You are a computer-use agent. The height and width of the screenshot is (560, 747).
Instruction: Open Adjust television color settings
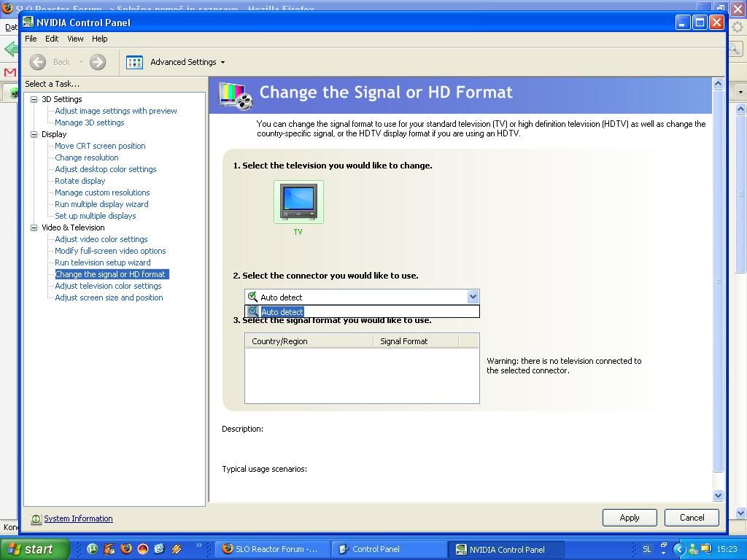(x=108, y=286)
